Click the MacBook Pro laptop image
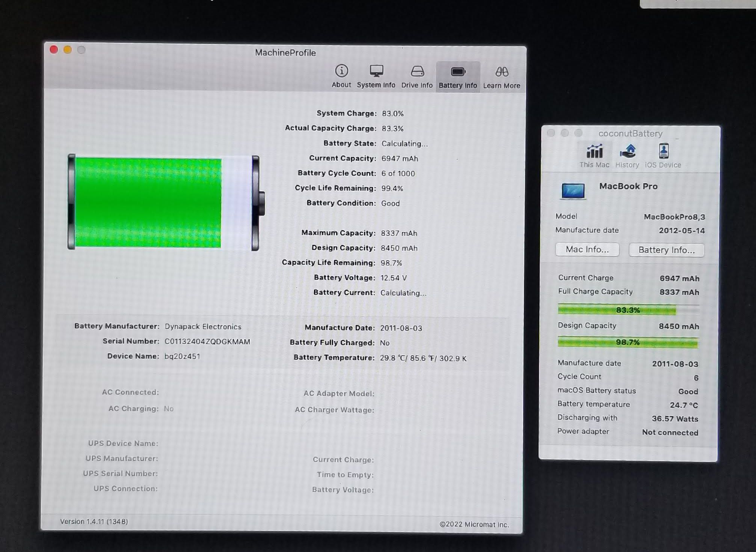 573,191
